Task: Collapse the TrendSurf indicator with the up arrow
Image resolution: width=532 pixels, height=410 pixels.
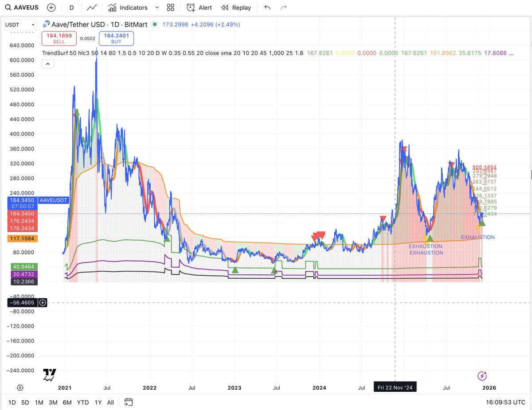Action: (x=48, y=63)
